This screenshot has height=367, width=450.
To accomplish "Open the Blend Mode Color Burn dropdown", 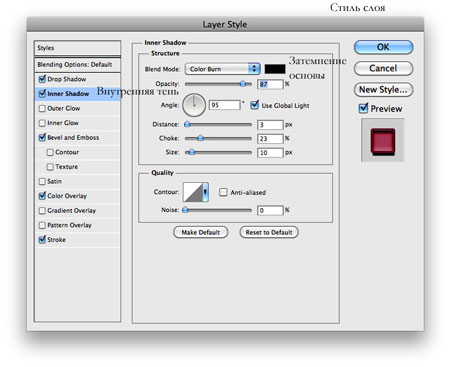I will coord(222,69).
